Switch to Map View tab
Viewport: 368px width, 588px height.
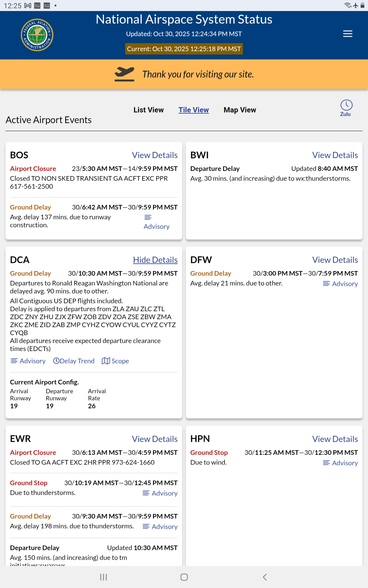pyautogui.click(x=240, y=110)
